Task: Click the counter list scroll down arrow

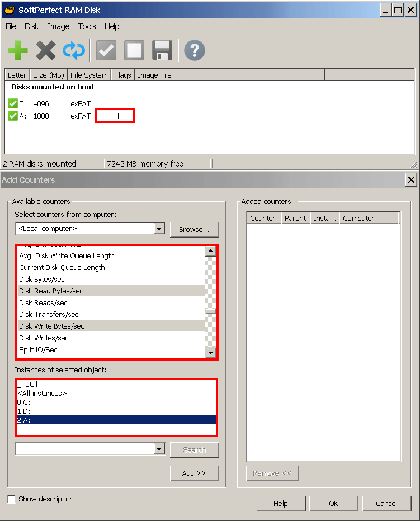Action: click(x=210, y=353)
